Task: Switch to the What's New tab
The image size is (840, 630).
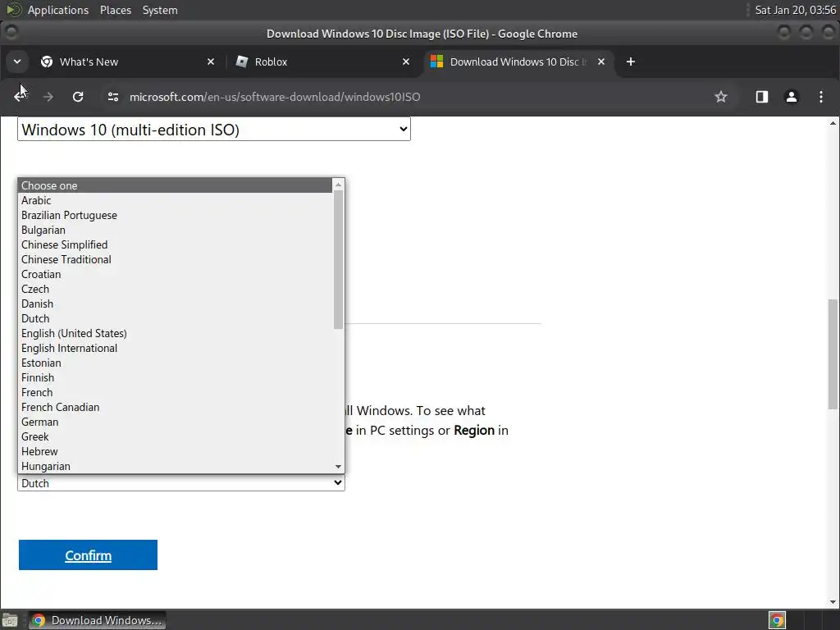Action: 127,62
